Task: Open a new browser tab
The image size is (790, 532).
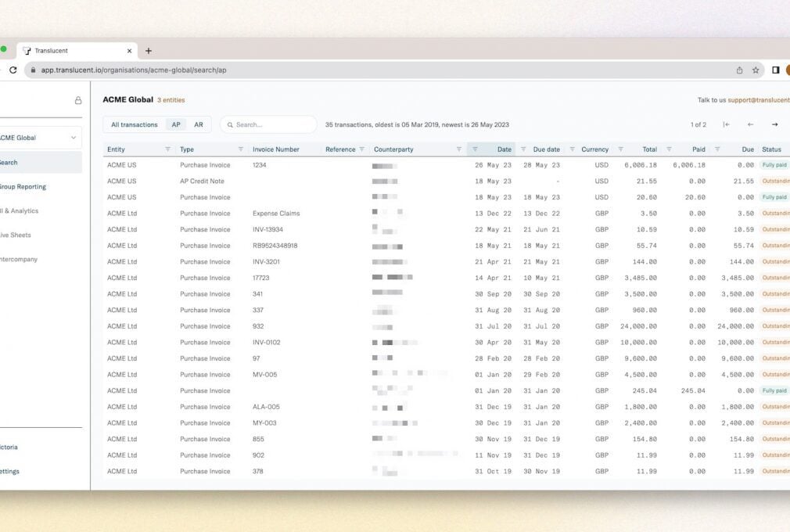Action: click(x=149, y=51)
